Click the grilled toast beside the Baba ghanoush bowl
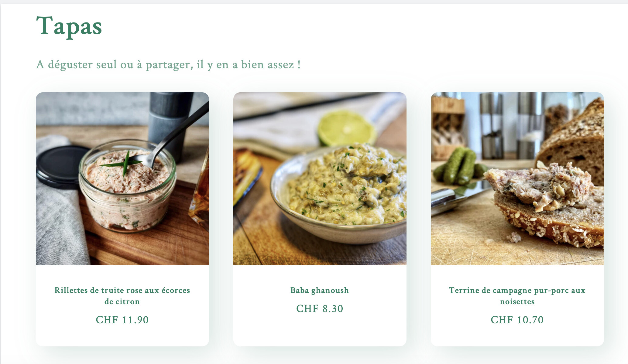Image resolution: width=628 pixels, height=364 pixels. click(x=246, y=176)
